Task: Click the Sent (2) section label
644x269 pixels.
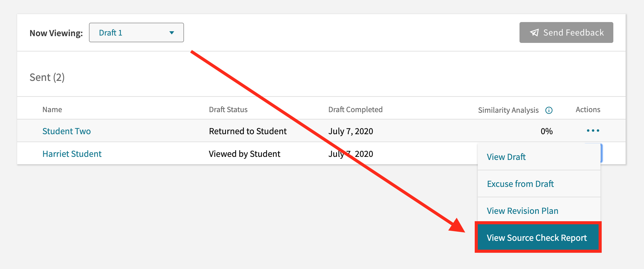Action: pos(48,78)
